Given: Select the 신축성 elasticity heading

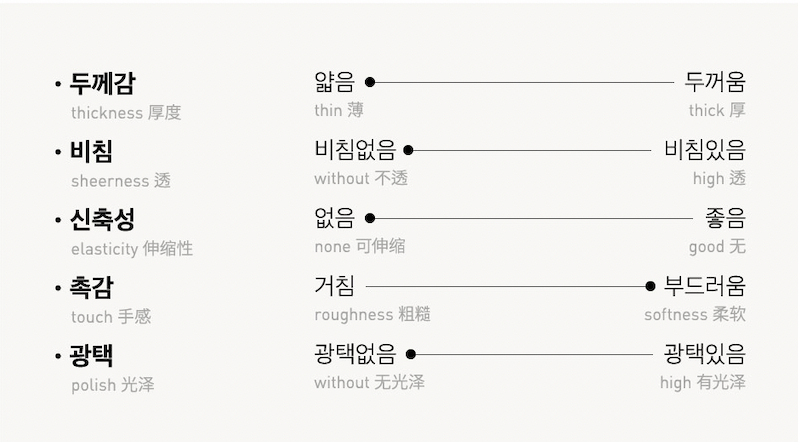Looking at the screenshot, I should coord(102,219).
